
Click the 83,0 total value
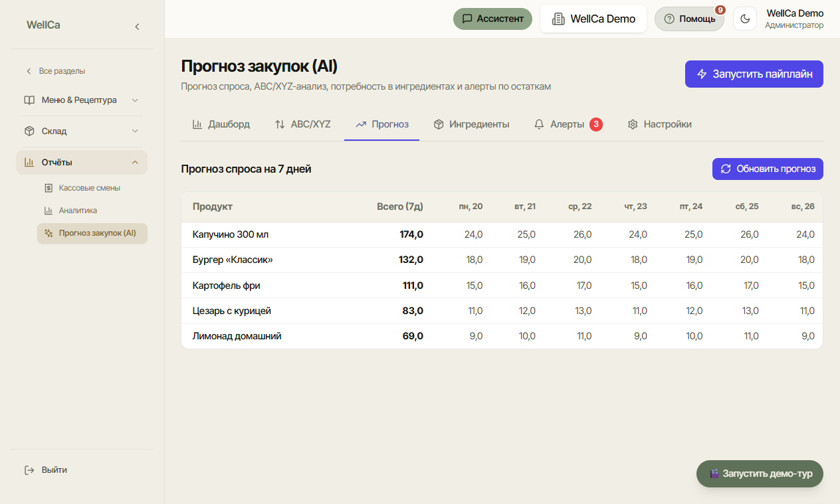(x=413, y=311)
